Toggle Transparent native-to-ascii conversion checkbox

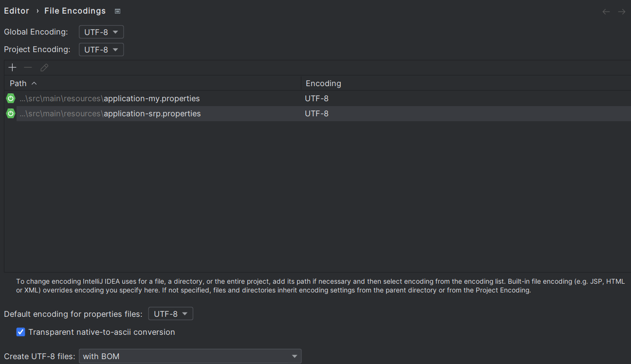[x=20, y=332]
